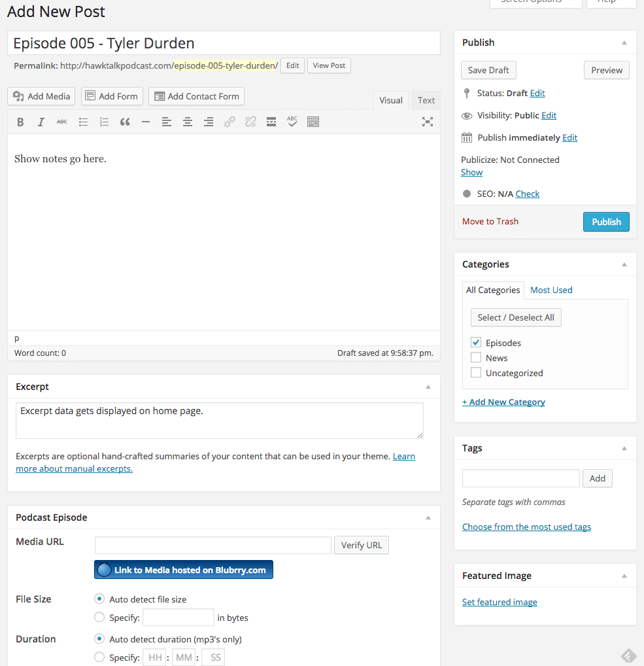644x666 pixels.
Task: Click the Add Contact Form button
Action: 197,96
